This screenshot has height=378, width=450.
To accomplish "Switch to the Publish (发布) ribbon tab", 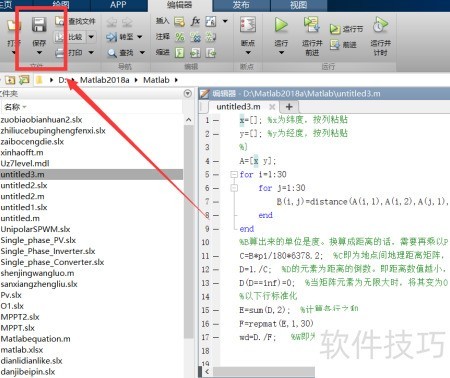I will [x=241, y=5].
